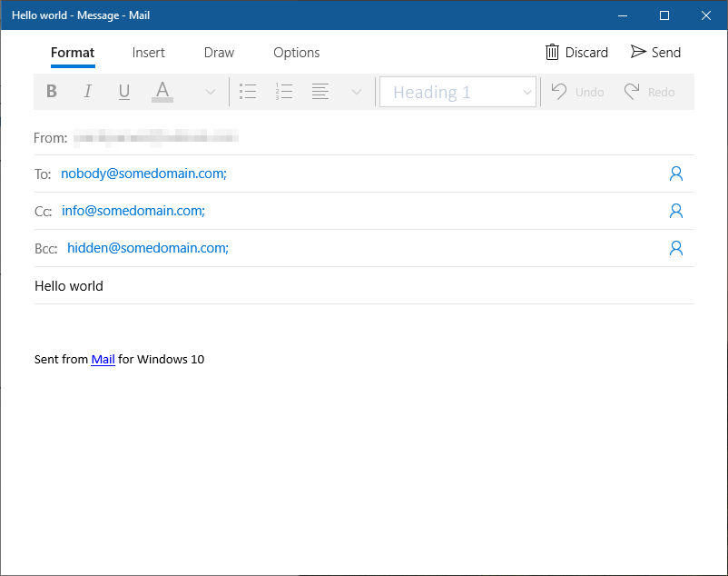Click the paragraph alignment icon
Screen dimensions: 728x576
[x=320, y=92]
